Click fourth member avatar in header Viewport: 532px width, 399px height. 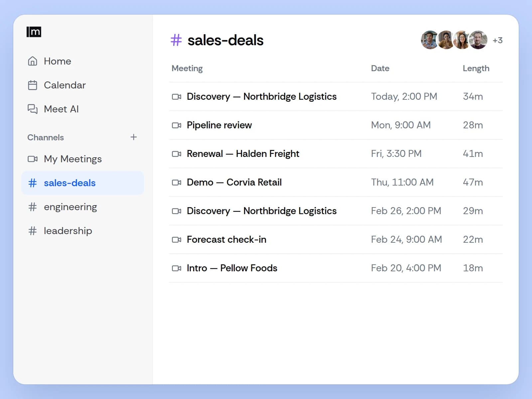pos(478,40)
